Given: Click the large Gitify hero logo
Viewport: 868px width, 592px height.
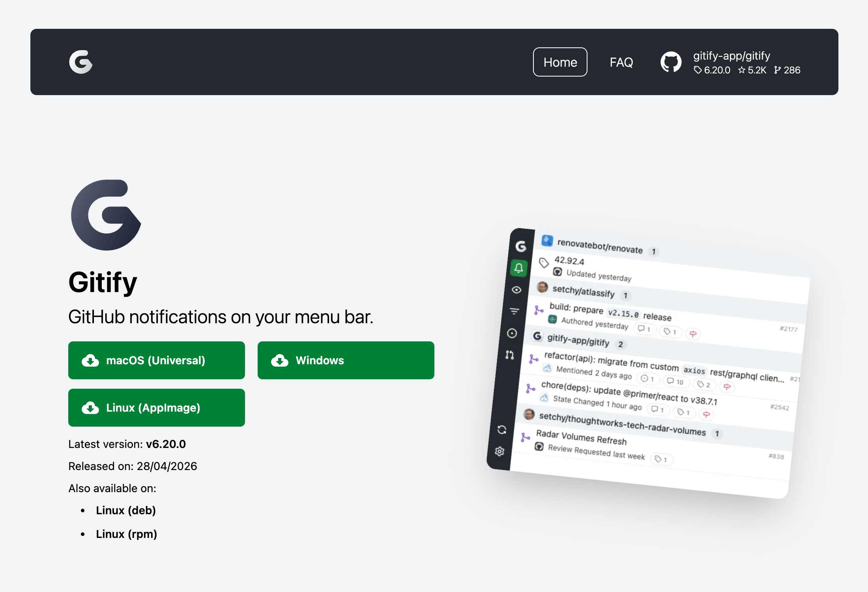Looking at the screenshot, I should click(x=106, y=215).
